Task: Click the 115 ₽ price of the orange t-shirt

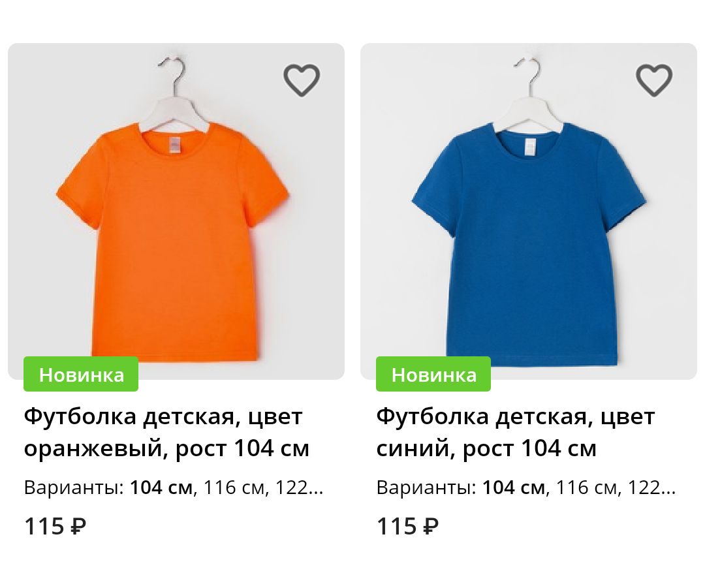Action: click(55, 526)
